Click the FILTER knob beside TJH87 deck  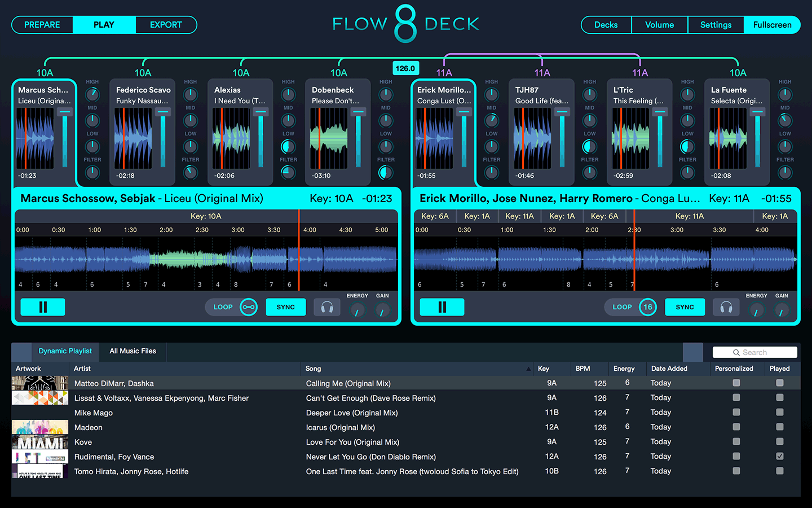point(590,172)
